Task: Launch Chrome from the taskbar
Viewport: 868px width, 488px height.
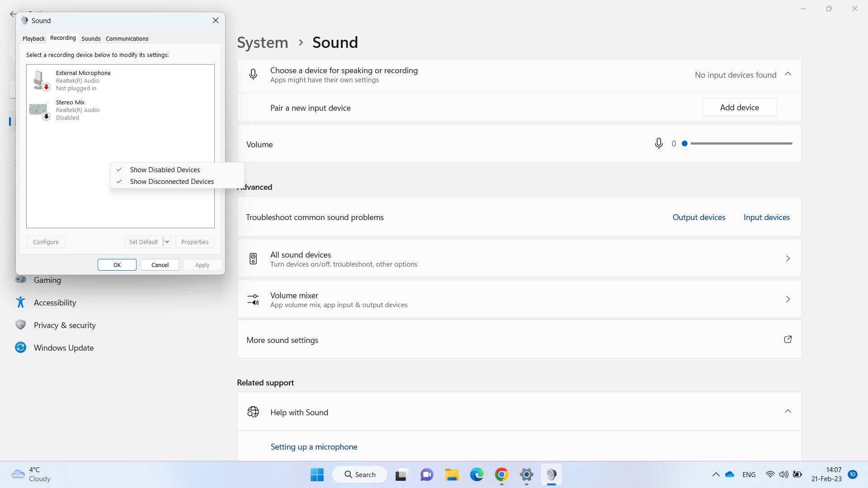Action: pos(502,474)
